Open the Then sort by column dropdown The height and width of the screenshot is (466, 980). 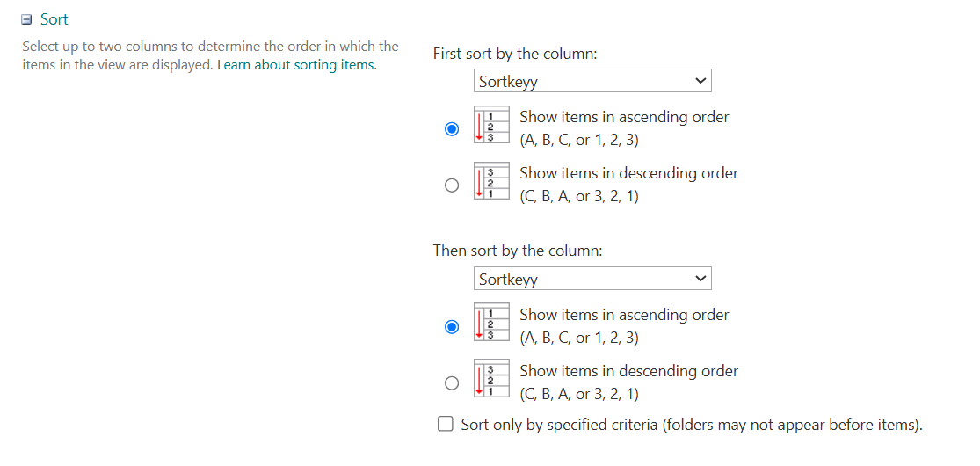[x=592, y=279]
